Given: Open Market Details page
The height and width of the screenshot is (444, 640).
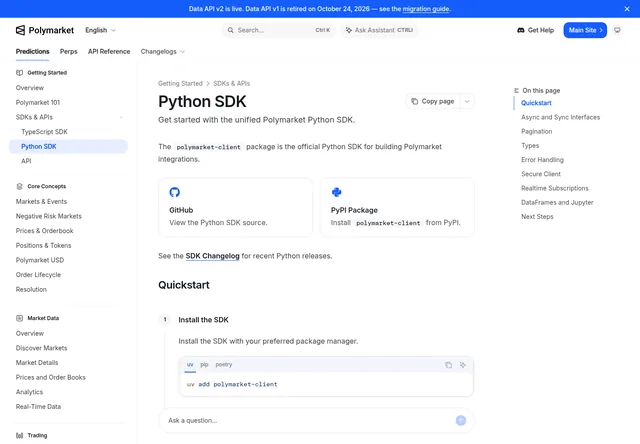Looking at the screenshot, I should (x=37, y=363).
